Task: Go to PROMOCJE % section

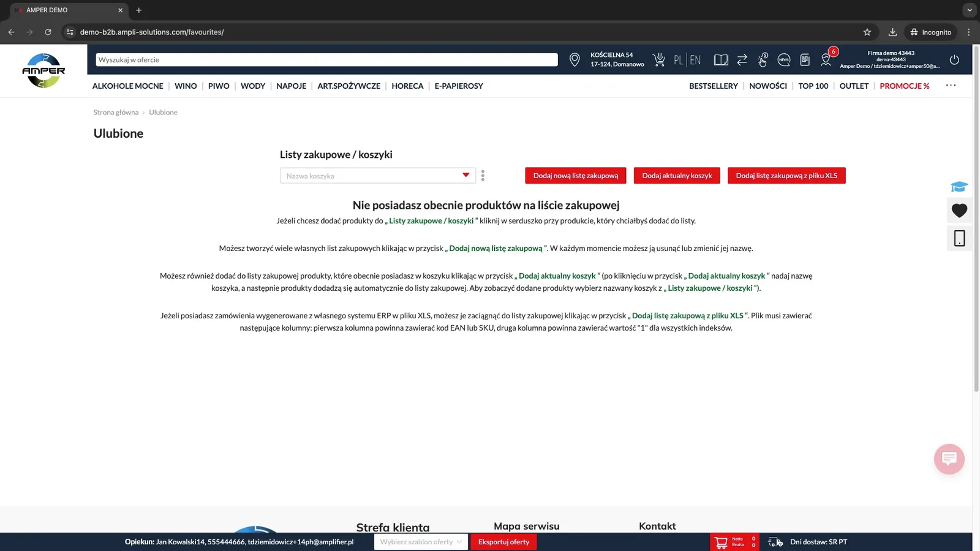Action: (x=904, y=86)
